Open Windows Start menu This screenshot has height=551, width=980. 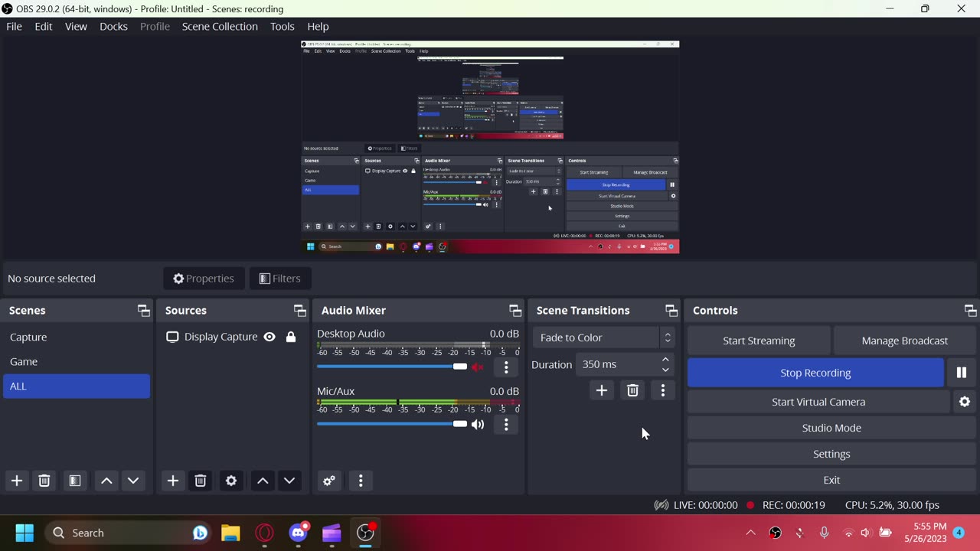[x=24, y=533]
